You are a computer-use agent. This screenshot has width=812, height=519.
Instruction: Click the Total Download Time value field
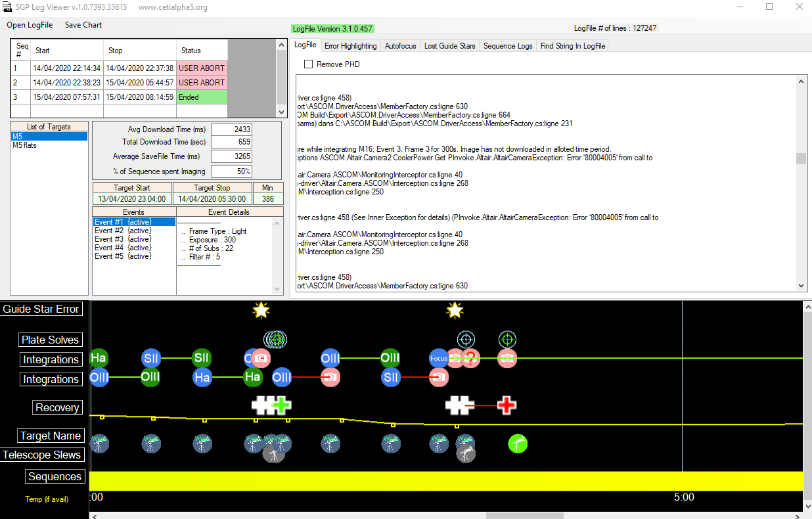(x=231, y=142)
